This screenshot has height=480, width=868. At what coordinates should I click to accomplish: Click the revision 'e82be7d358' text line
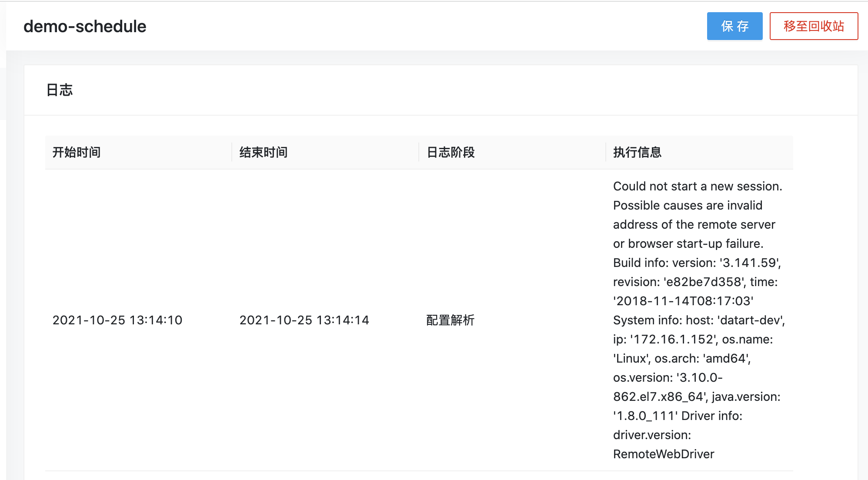click(x=695, y=282)
